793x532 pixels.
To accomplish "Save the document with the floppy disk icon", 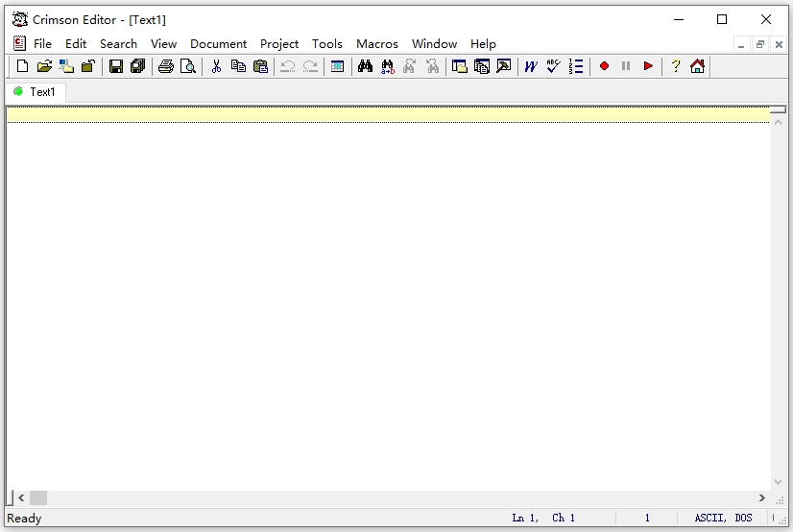I will tap(116, 66).
